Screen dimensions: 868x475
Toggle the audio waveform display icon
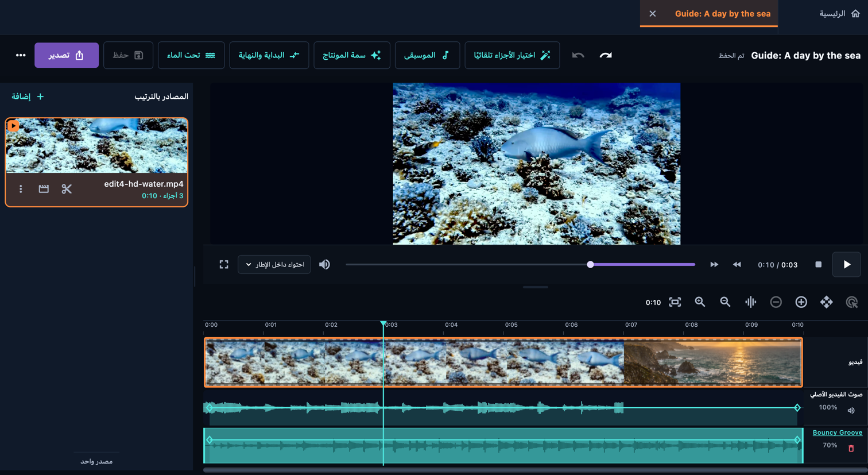(751, 302)
